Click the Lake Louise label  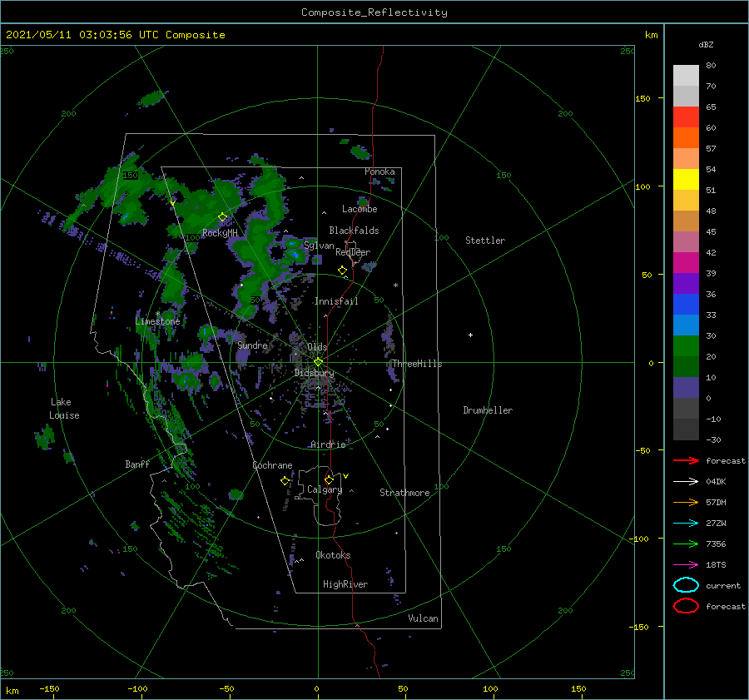[x=64, y=409]
